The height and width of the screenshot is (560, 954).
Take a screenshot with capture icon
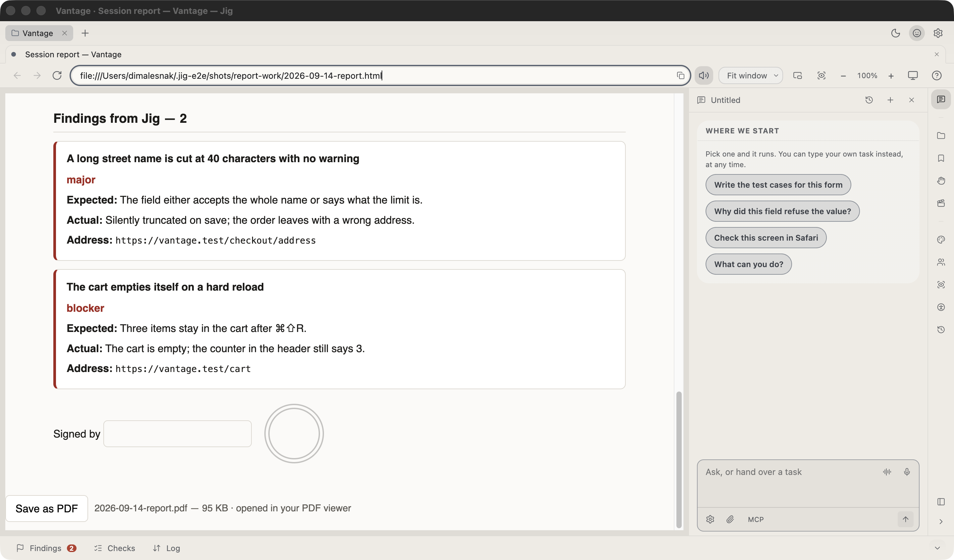[821, 76]
